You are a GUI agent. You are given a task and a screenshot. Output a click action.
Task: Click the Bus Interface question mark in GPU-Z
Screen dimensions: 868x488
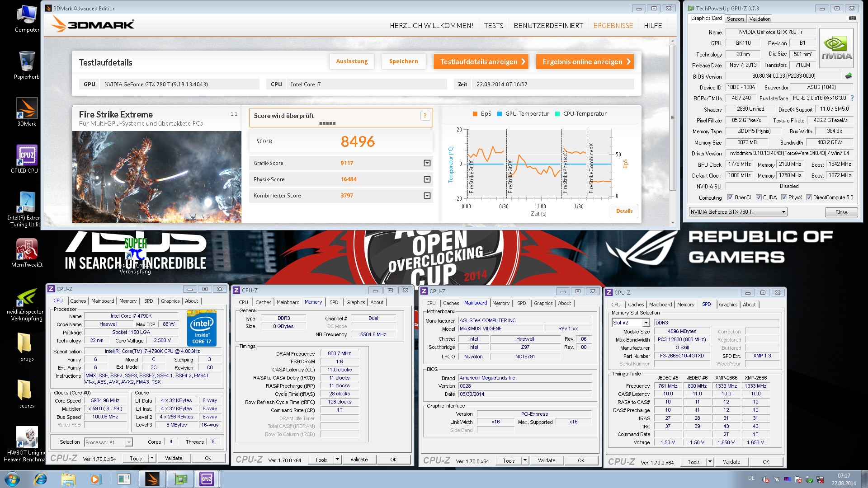(x=852, y=98)
